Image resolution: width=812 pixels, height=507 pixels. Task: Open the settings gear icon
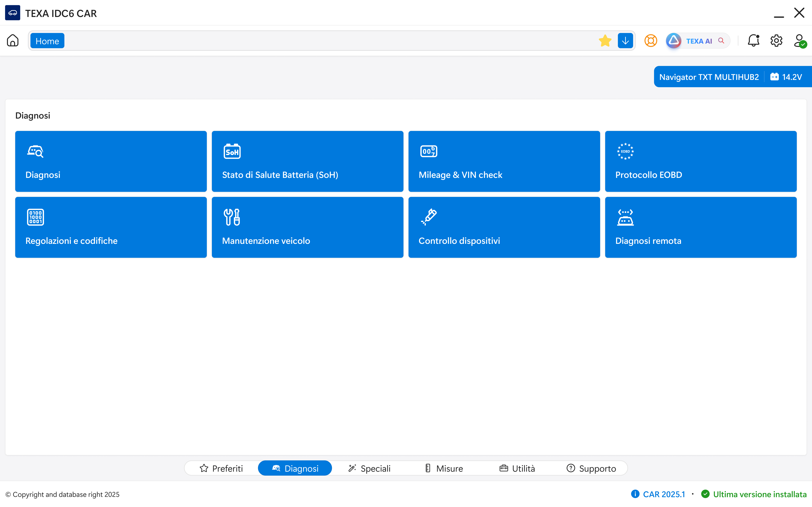(776, 41)
